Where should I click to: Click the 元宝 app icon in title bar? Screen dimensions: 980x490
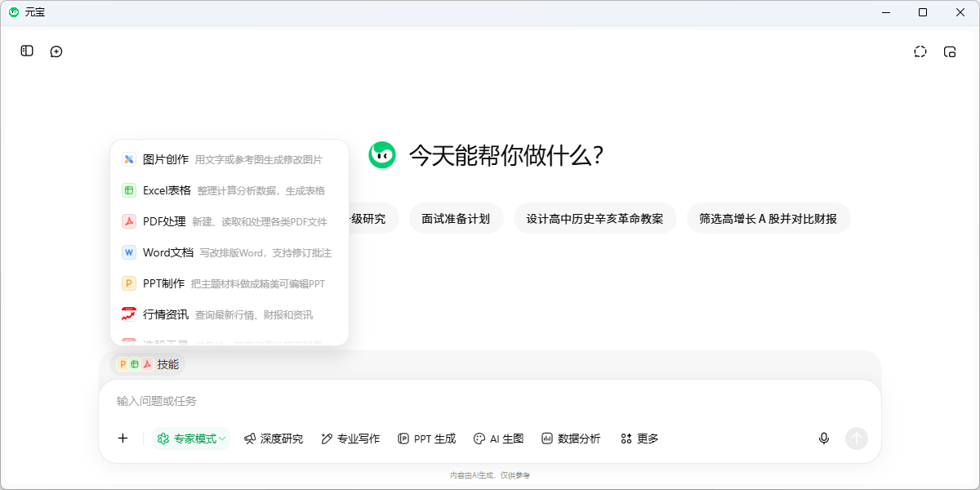14,12
